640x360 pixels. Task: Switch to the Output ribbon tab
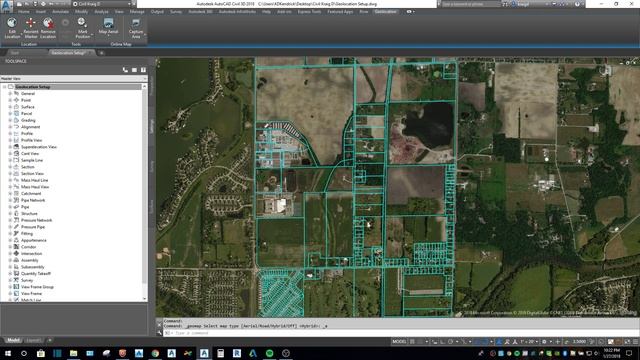click(x=157, y=12)
